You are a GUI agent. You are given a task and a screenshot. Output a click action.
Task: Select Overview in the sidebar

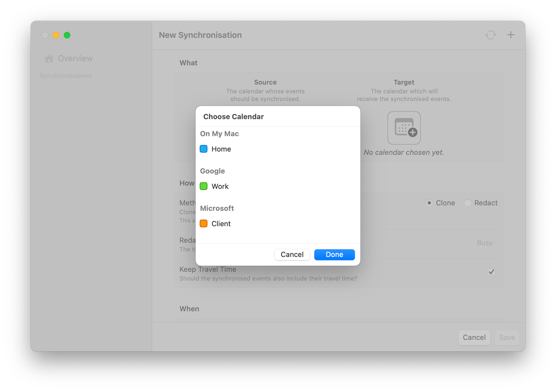pos(75,58)
